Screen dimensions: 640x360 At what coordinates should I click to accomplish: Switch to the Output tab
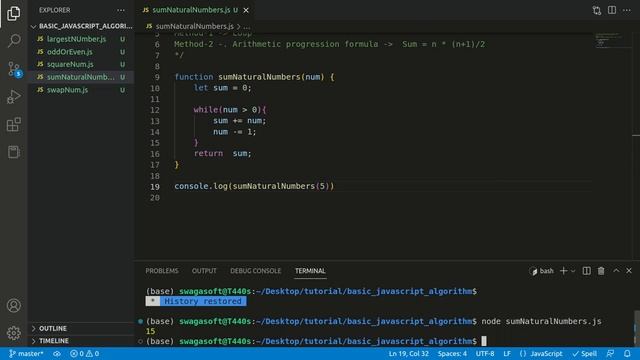pyautogui.click(x=204, y=271)
